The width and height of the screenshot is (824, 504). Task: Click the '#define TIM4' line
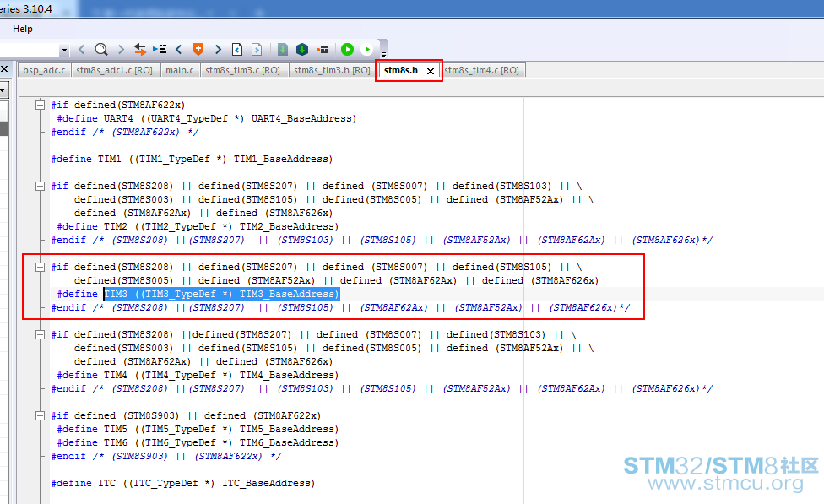tap(198, 375)
